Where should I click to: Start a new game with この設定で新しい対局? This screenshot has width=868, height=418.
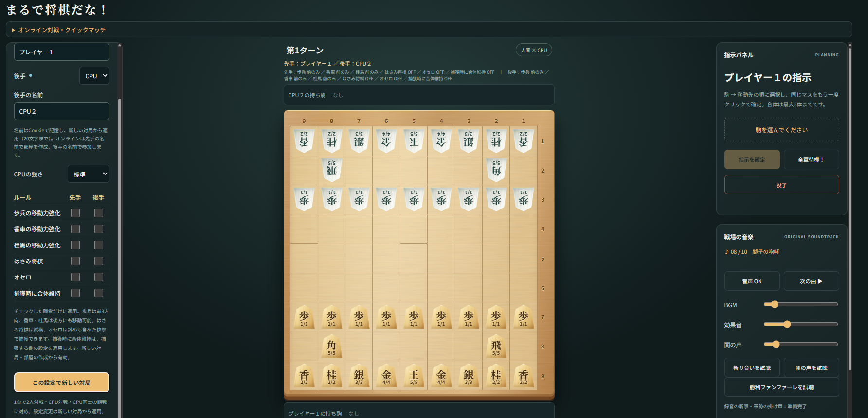click(x=62, y=383)
